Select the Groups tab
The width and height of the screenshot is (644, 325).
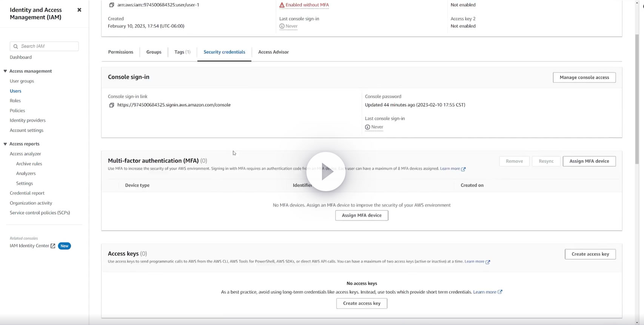click(x=154, y=52)
